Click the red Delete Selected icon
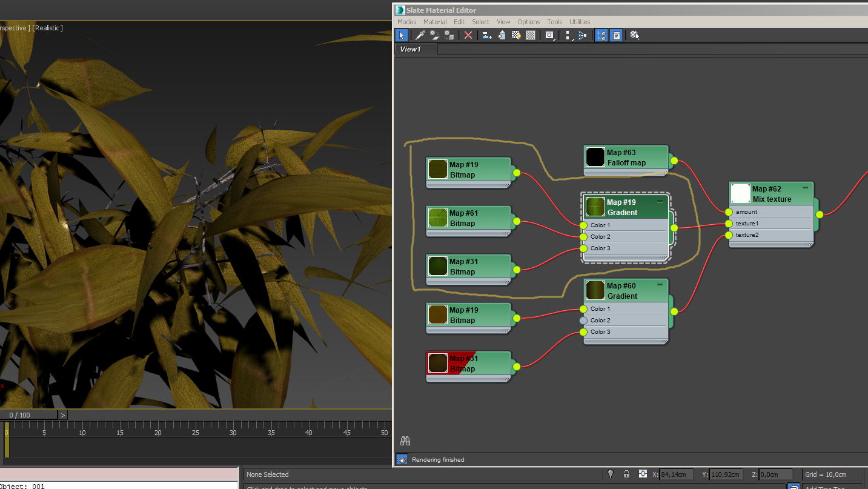This screenshot has height=489, width=868. click(x=468, y=35)
